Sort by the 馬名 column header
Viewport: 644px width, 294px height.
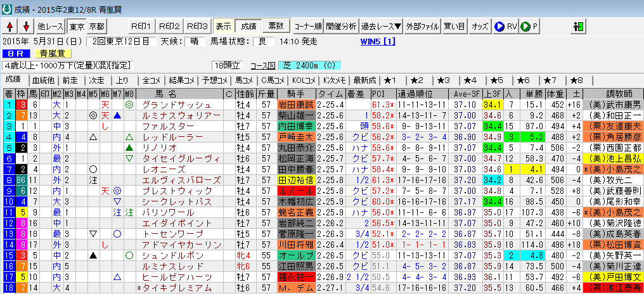tap(179, 94)
